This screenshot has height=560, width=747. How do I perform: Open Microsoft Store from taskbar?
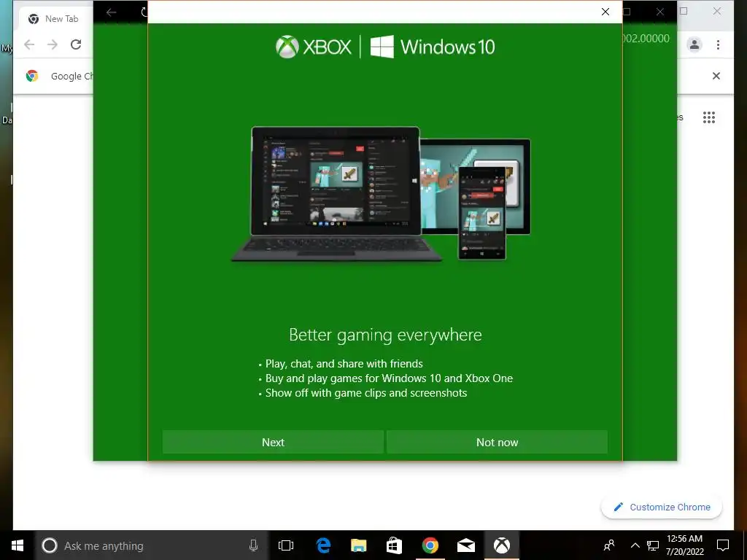click(394, 545)
